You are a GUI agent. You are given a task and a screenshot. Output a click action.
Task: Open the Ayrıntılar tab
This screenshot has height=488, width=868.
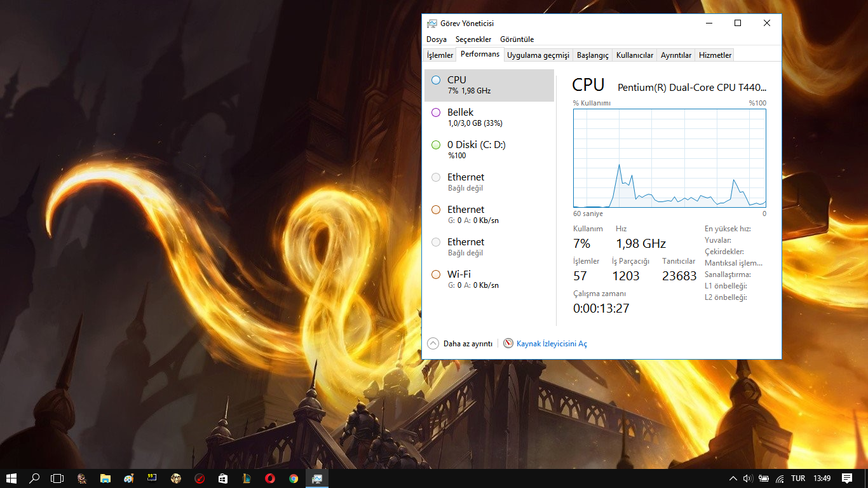pyautogui.click(x=676, y=55)
